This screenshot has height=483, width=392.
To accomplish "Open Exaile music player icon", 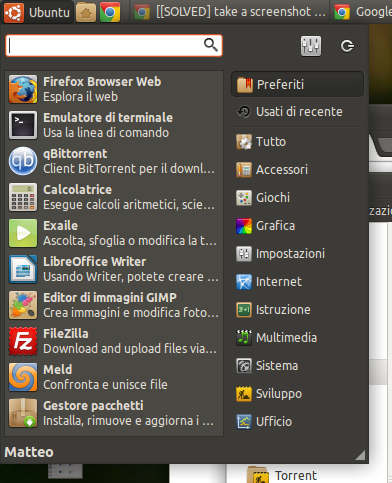I will pyautogui.click(x=23, y=233).
